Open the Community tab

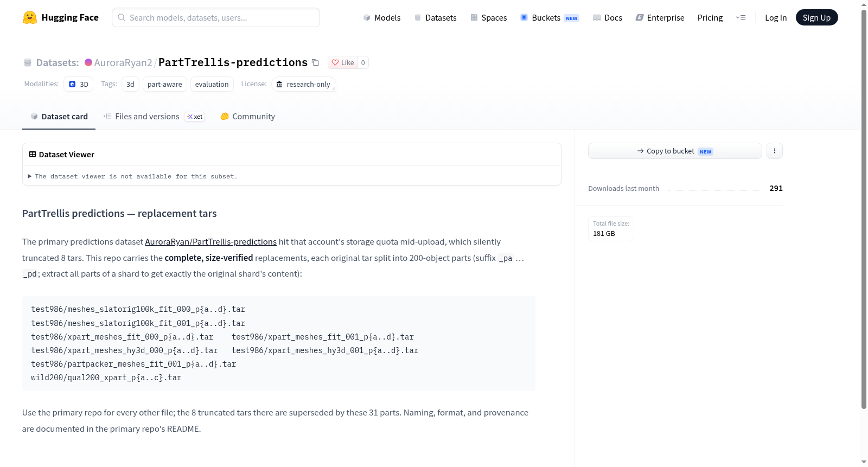[248, 117]
